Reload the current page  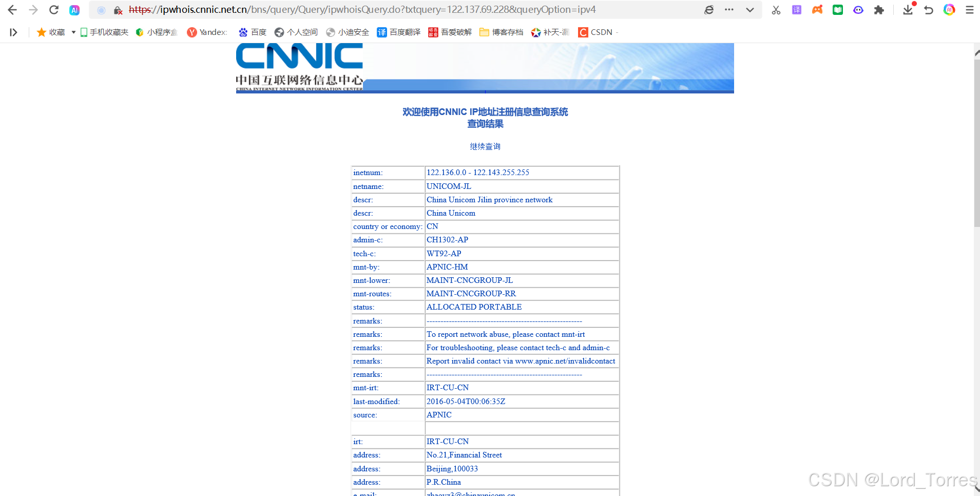(54, 10)
